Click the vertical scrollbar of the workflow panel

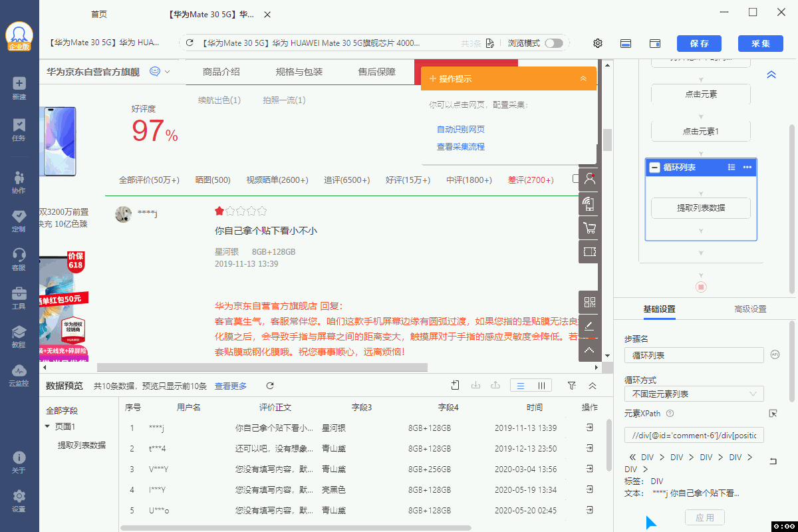(x=792, y=207)
